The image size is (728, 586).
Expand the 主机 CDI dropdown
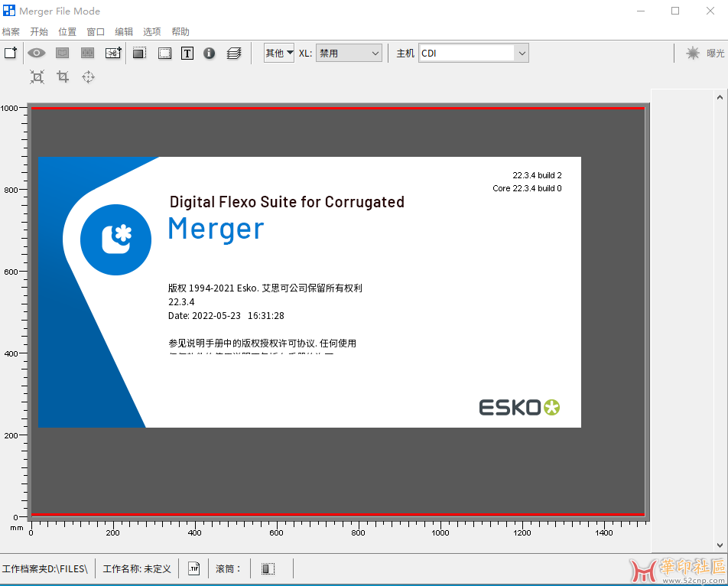[473, 53]
